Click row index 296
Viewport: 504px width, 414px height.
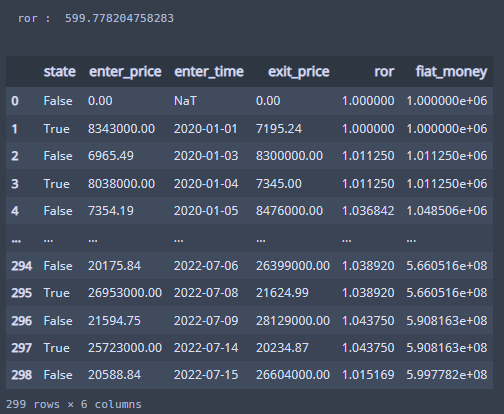22,321
